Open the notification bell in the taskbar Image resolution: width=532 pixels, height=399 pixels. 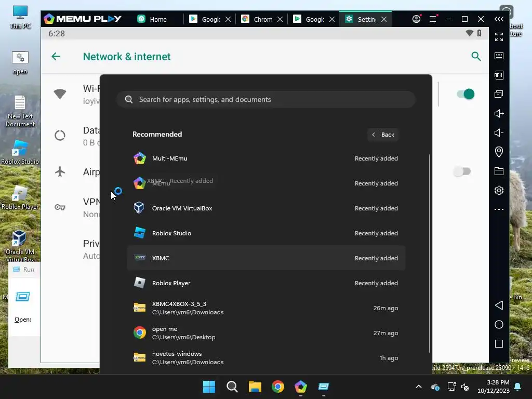tap(518, 387)
